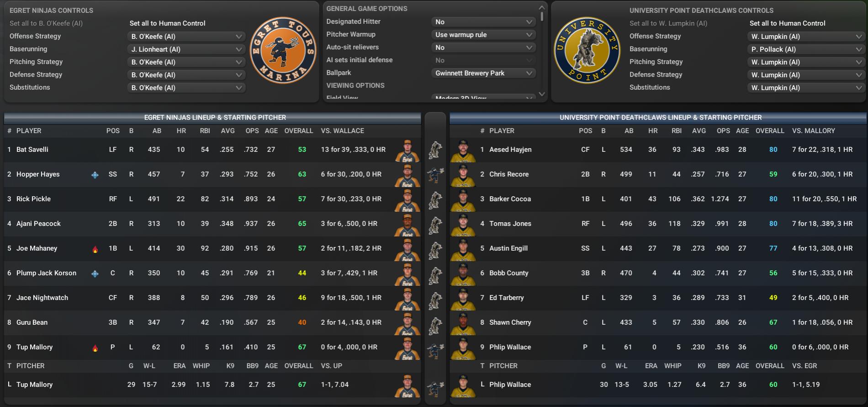Image resolution: width=868 pixels, height=407 pixels.
Task: Set all Deathclaws controls to W. Lumpkin (AI)
Action: point(668,23)
